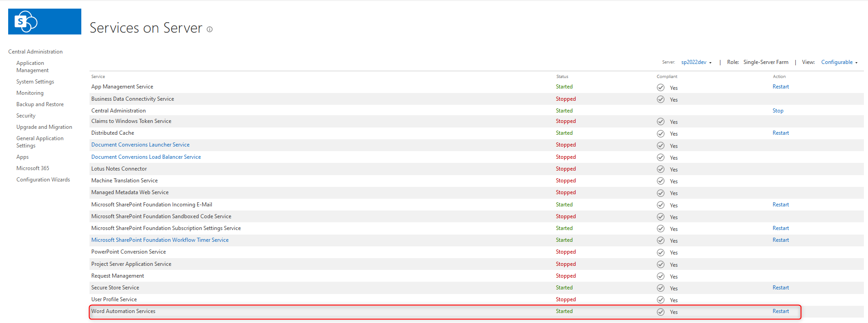Open the Server sp2022dev dropdown
Viewport: 868px width, 323px height.
click(x=696, y=62)
